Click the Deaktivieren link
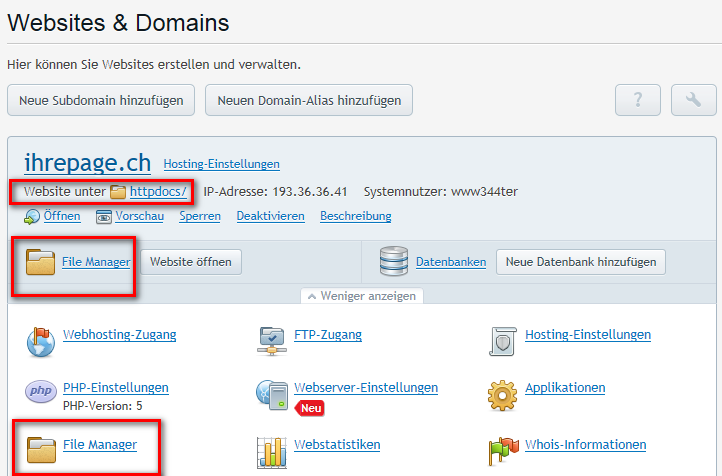 [x=270, y=216]
